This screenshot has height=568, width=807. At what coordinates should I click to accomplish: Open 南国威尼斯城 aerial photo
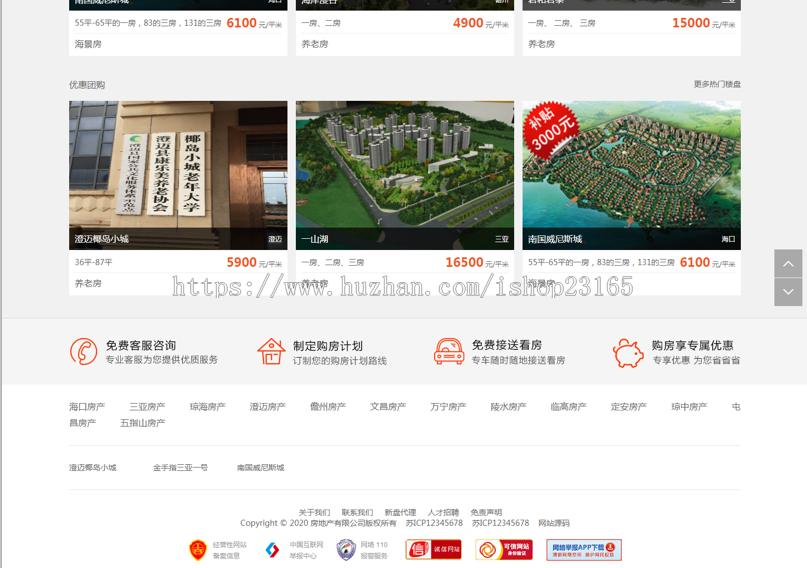(x=631, y=175)
